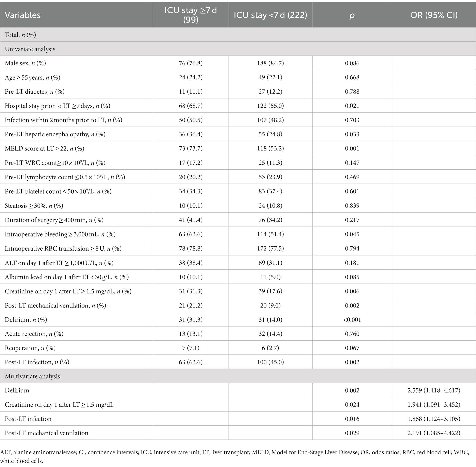476x467 pixels.
Task: Select the p value '0.033'
Action: pos(352,134)
